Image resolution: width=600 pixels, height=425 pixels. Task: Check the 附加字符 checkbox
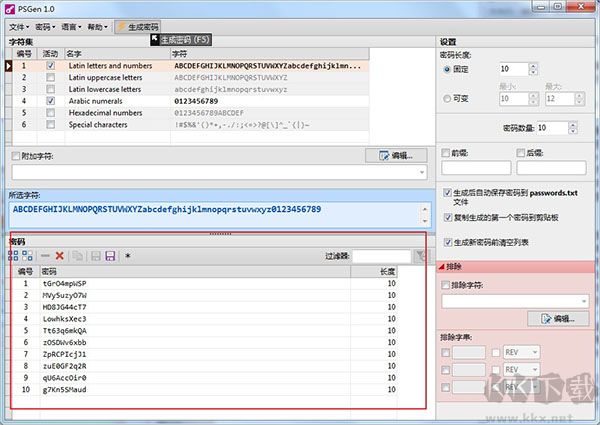tap(16, 156)
